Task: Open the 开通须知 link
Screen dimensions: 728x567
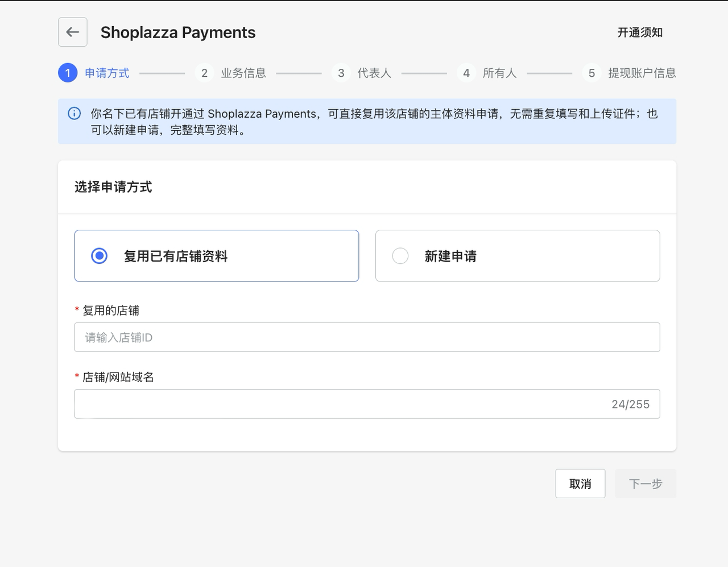Action: coord(640,32)
